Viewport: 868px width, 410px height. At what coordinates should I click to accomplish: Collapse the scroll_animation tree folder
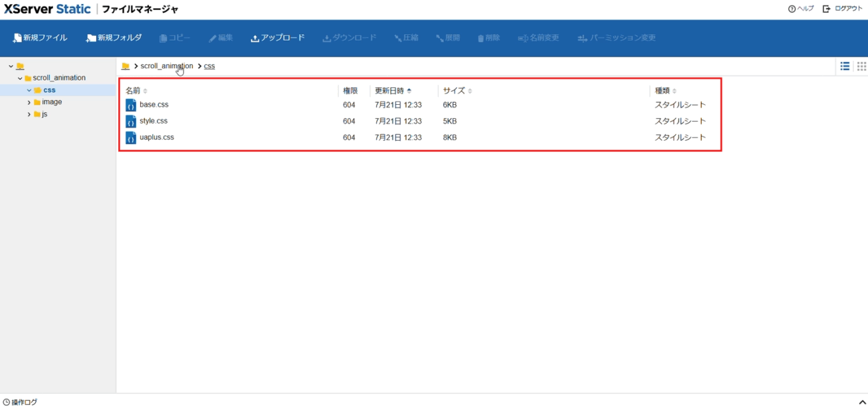pyautogui.click(x=20, y=78)
